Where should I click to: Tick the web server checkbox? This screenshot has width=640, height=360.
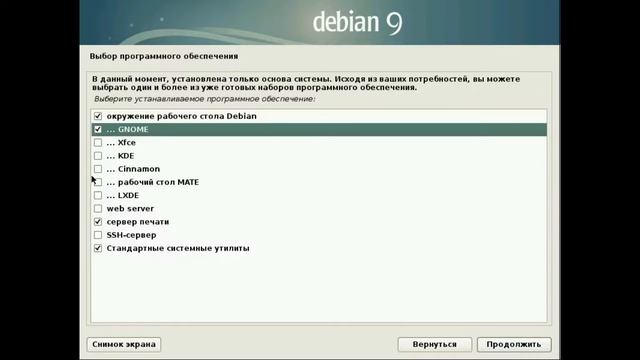[x=98, y=209]
